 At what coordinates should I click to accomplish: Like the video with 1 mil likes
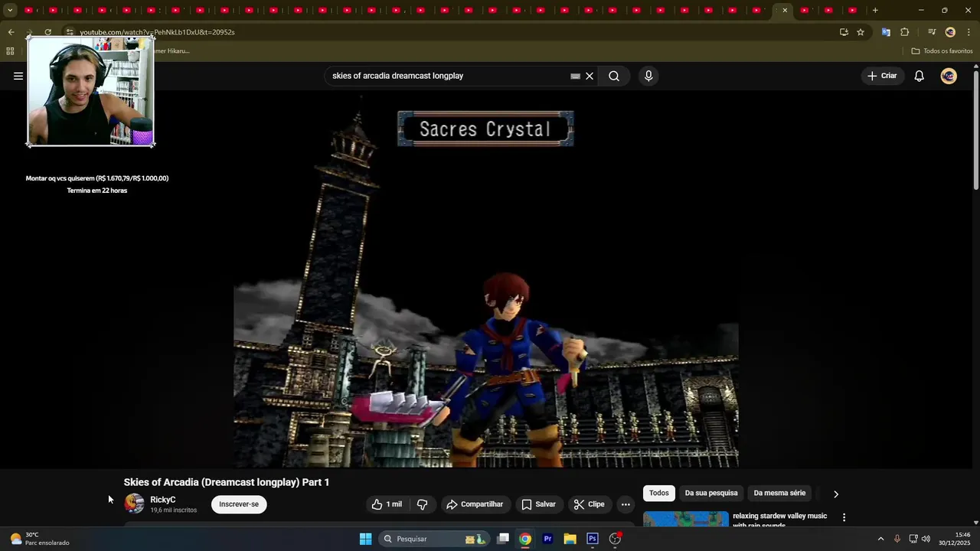(x=387, y=504)
